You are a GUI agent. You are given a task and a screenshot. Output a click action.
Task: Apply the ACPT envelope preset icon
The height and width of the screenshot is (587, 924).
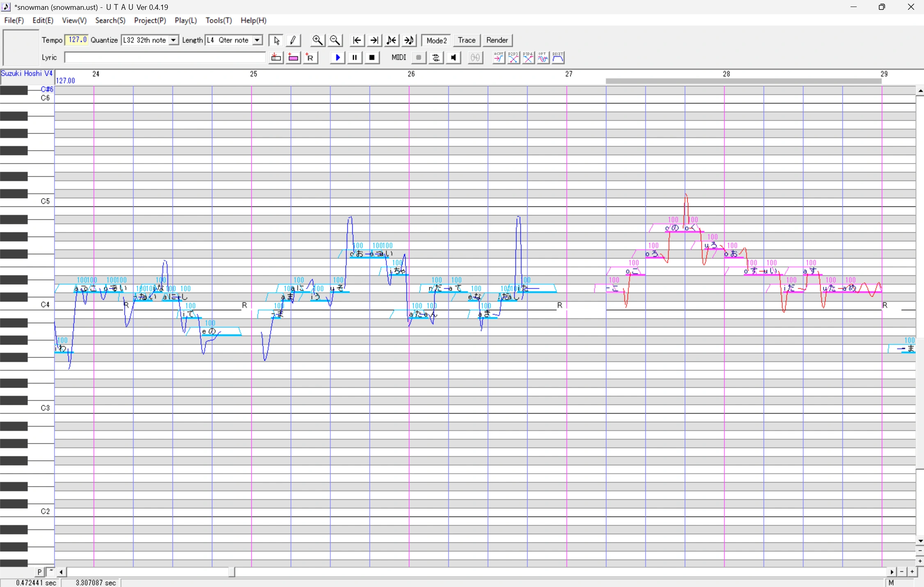[x=498, y=58]
